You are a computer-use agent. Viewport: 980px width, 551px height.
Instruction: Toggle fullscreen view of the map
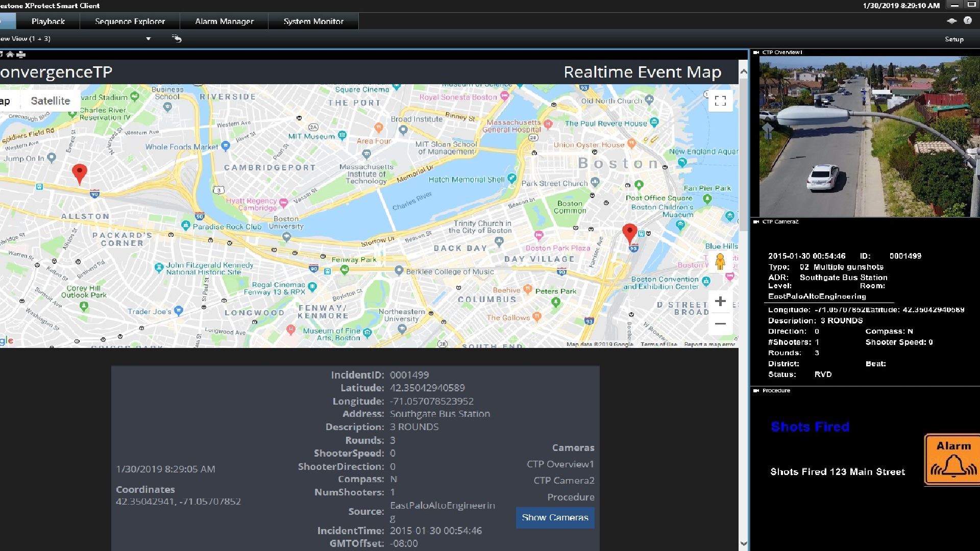pos(720,101)
